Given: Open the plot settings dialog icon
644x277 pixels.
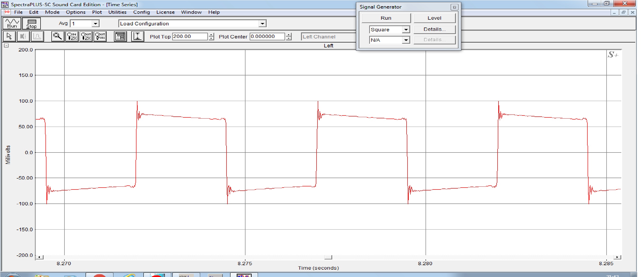Looking at the screenshot, I should pyautogui.click(x=120, y=37).
